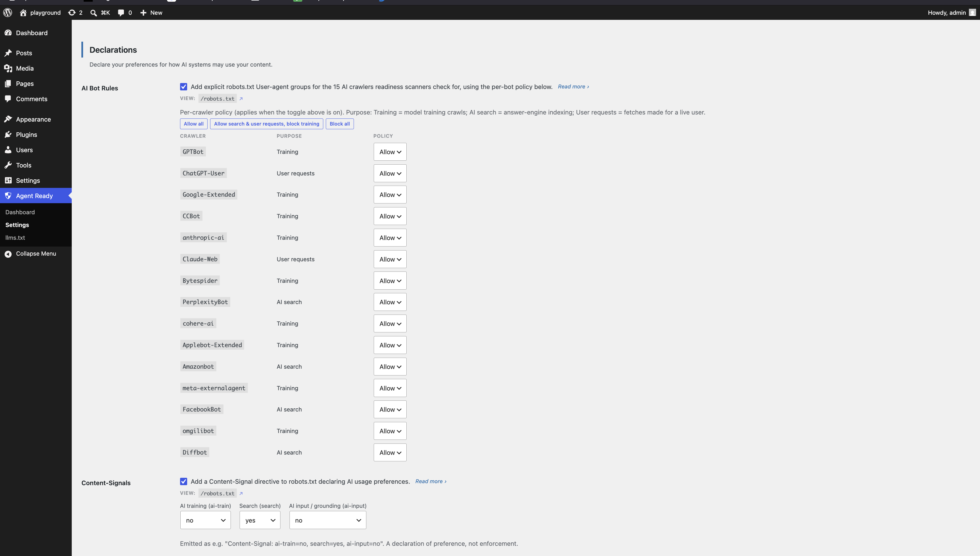980x556 pixels.
Task: Open the Tools menu in sidebar
Action: [x=36, y=165]
